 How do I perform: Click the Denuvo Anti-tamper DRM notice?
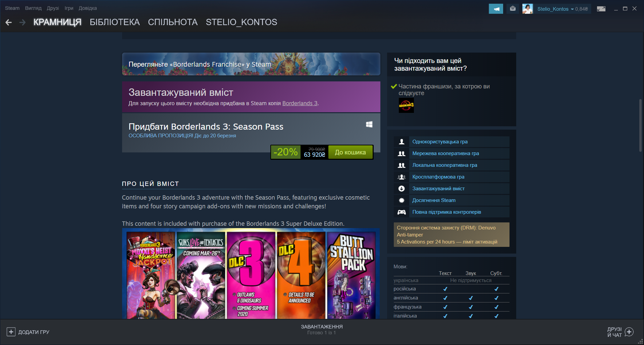[451, 234]
